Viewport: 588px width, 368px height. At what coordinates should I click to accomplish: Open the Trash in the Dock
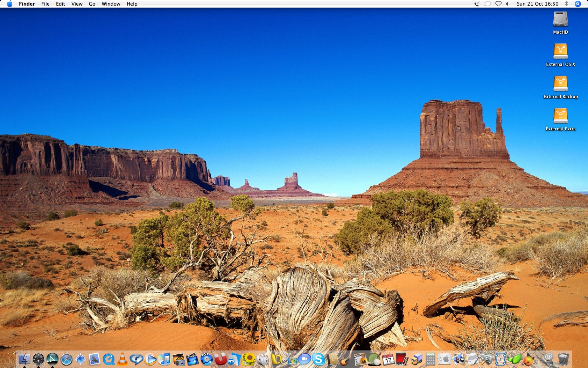[563, 359]
